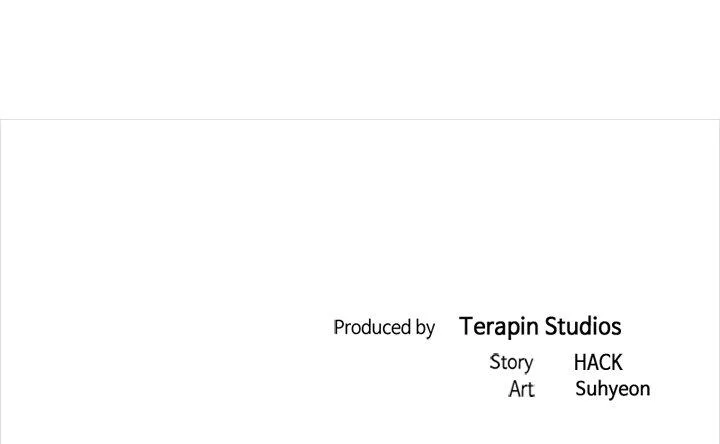Click the blank white area above the credits panel
Viewport: 720px width, 444px height.
(360, 60)
